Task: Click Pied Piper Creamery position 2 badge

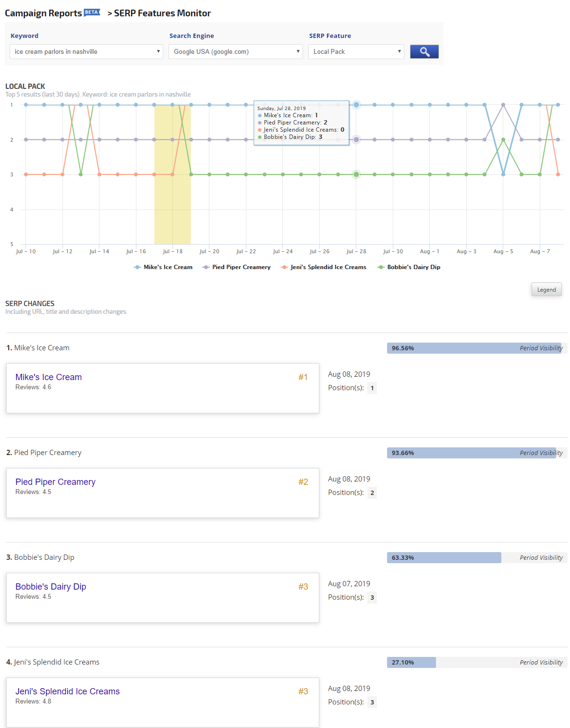Action: point(372,493)
